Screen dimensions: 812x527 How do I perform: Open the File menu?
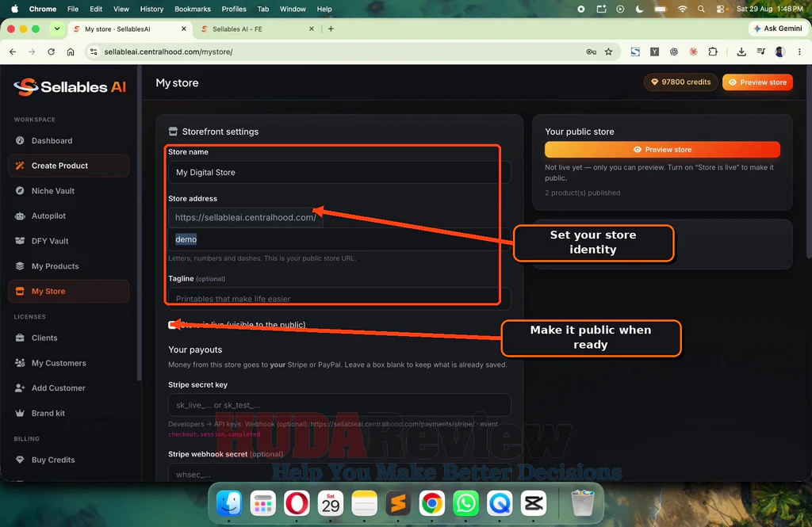click(x=73, y=9)
